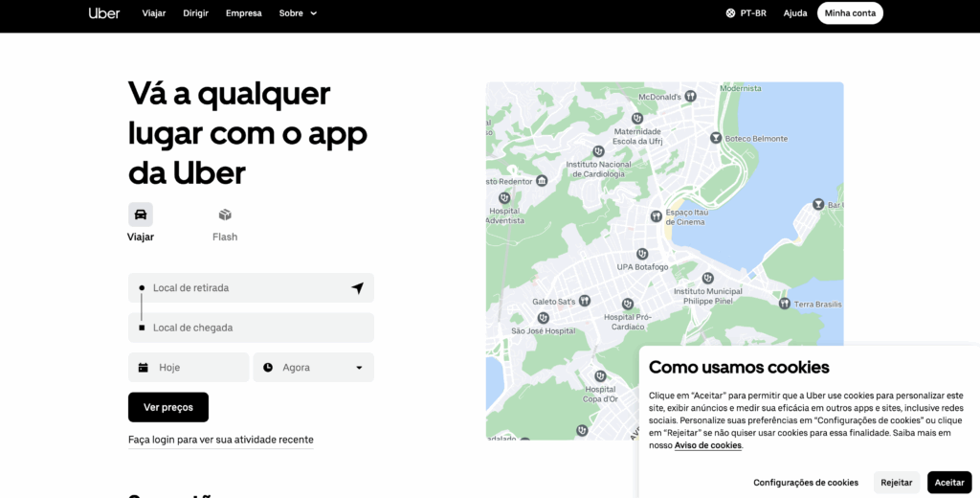
Task: Open the Agora time dropdown
Action: point(314,367)
